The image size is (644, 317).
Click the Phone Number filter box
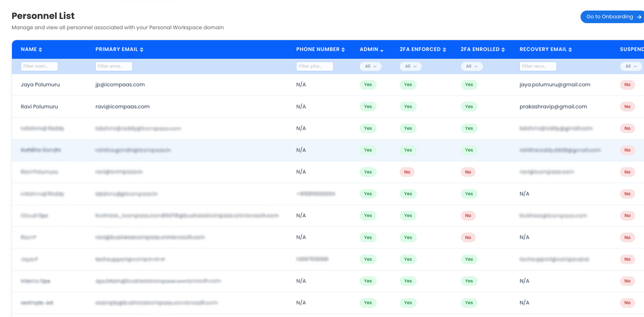click(x=315, y=67)
